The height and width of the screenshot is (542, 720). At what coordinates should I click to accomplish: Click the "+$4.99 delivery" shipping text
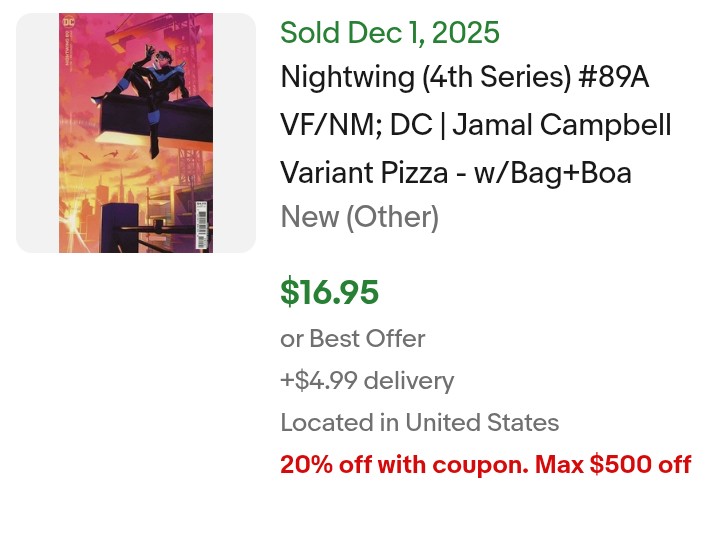366,381
